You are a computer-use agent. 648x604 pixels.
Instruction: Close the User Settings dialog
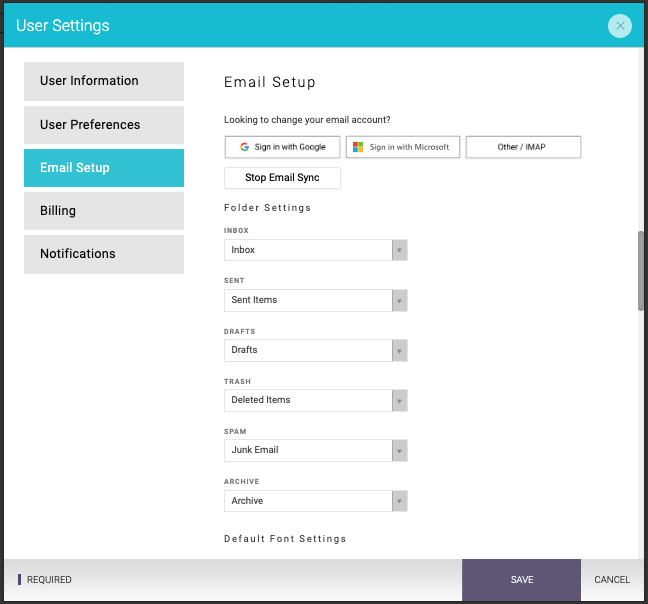coord(619,26)
